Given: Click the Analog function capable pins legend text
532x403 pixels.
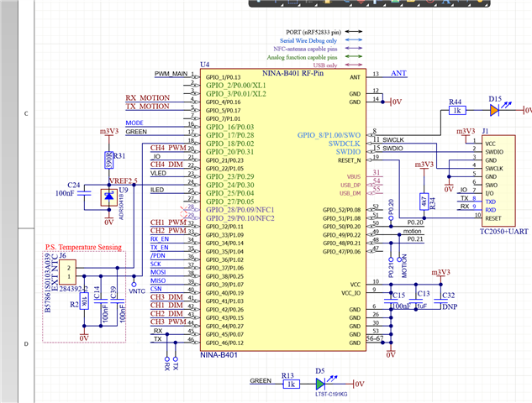Looking at the screenshot, I should [x=302, y=57].
